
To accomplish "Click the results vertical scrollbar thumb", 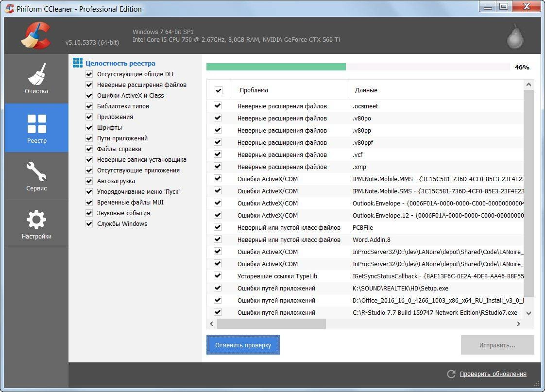I will coord(528,193).
